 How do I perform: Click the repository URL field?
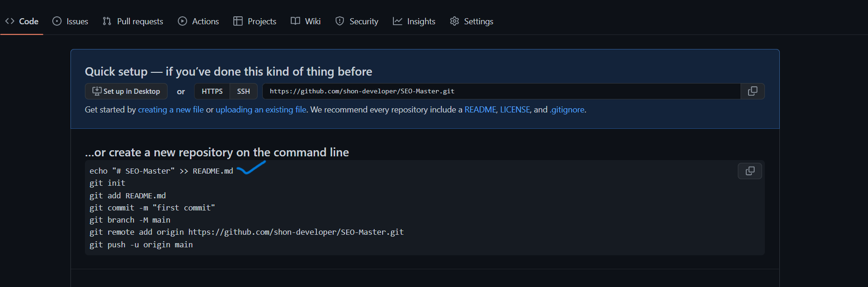pos(502,91)
